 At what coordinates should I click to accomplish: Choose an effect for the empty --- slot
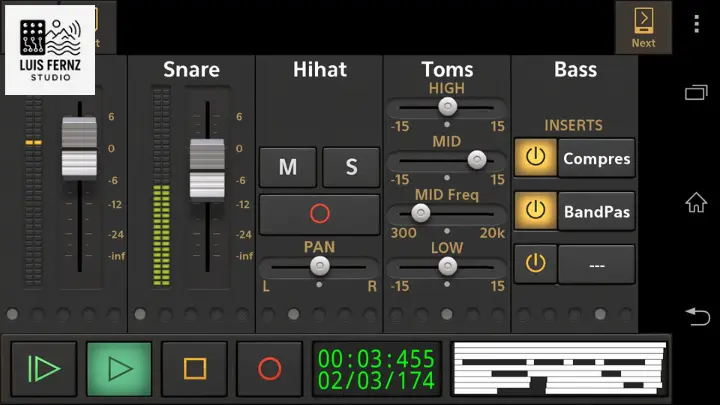point(596,264)
